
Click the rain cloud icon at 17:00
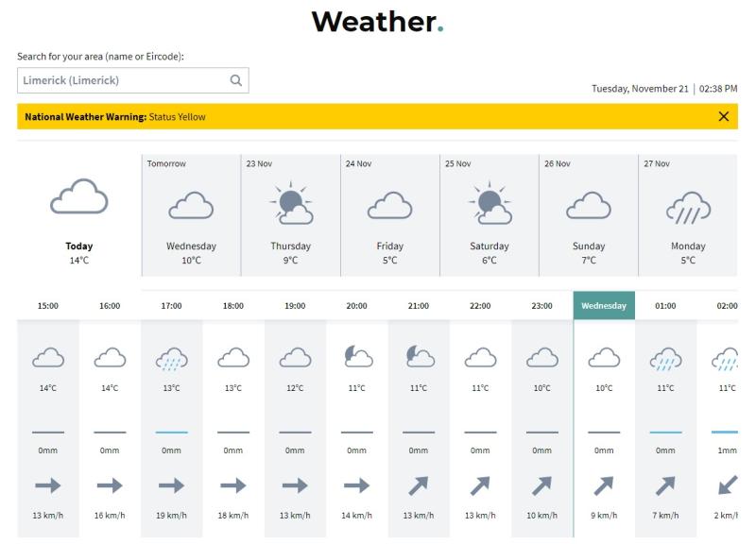170,356
